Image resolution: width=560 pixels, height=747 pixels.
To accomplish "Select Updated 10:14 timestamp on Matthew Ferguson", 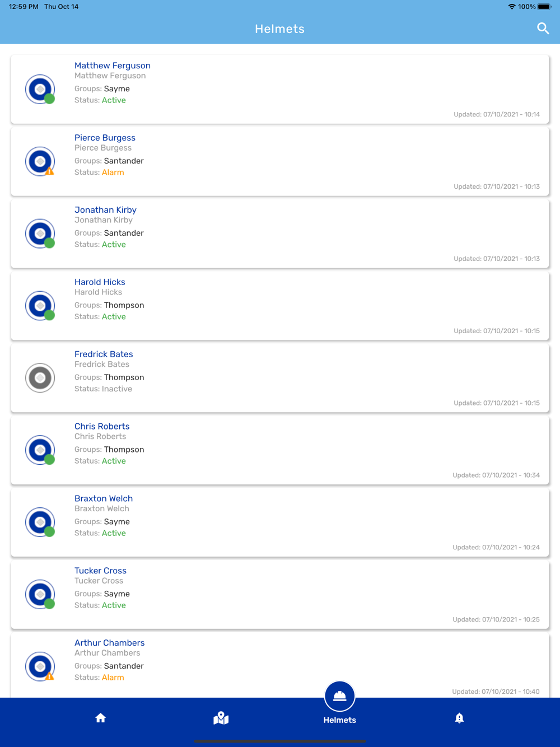I will [x=497, y=115].
